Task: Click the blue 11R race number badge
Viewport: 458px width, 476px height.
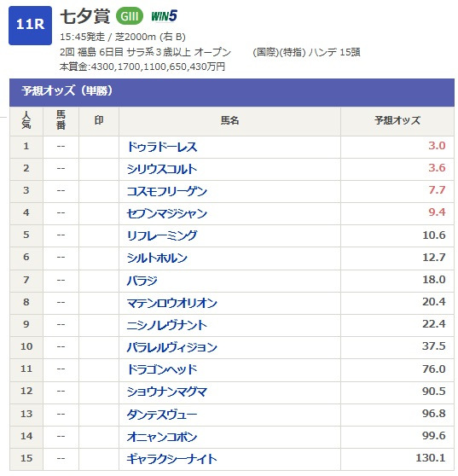Action: pyautogui.click(x=30, y=26)
